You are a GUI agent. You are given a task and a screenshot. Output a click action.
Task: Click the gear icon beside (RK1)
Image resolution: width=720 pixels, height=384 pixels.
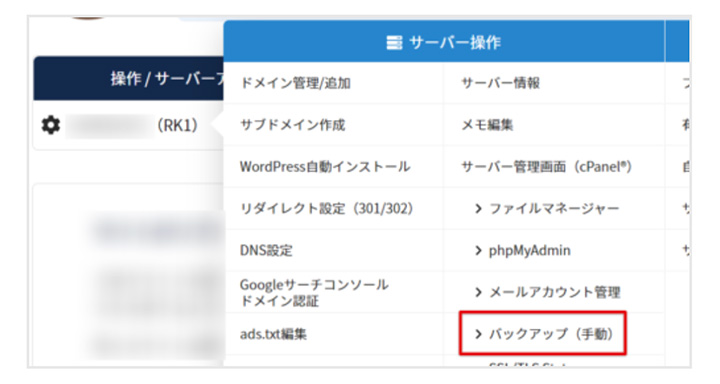pos(51,125)
